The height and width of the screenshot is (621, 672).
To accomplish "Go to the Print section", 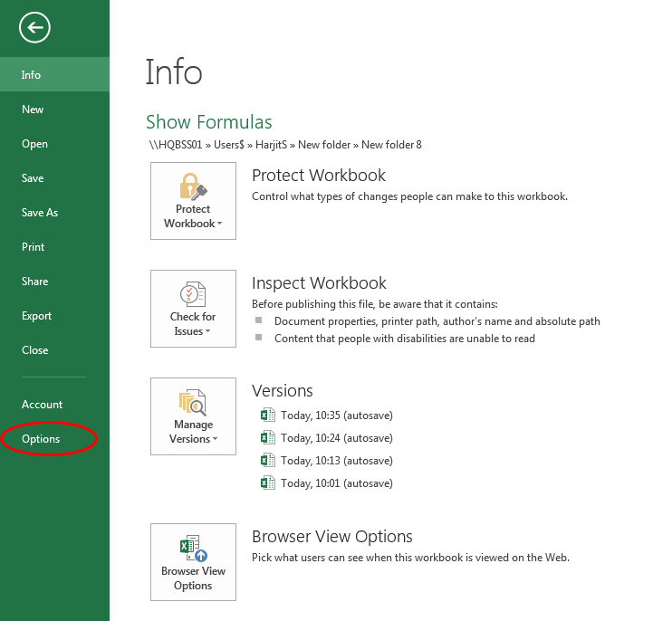I will coord(55,247).
